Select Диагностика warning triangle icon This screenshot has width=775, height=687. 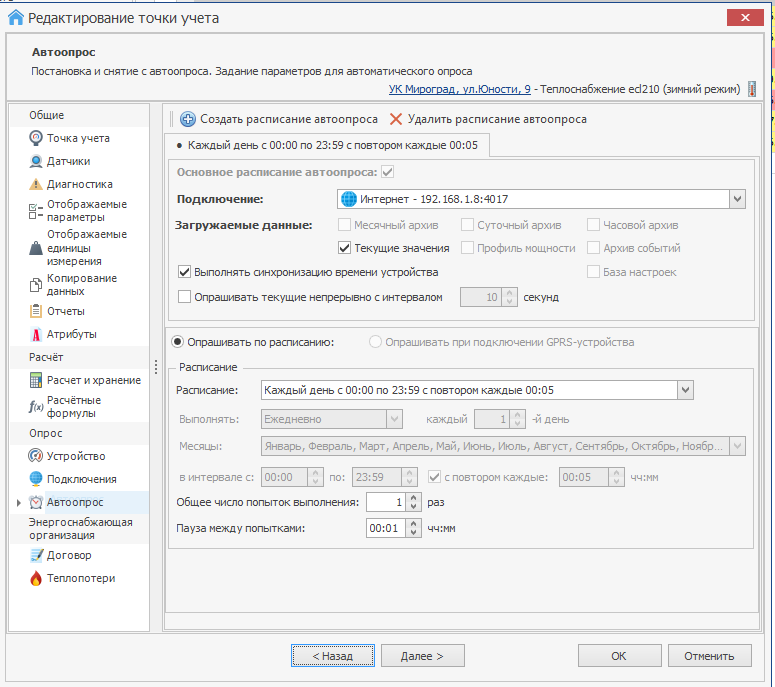(x=36, y=184)
